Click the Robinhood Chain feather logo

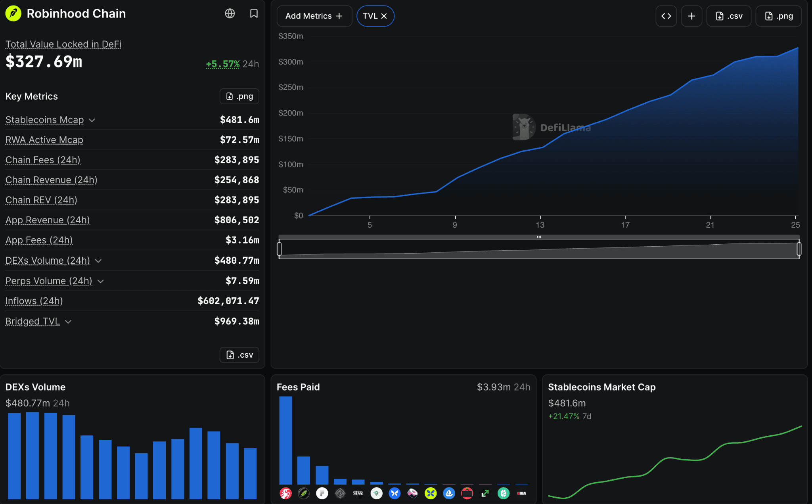(13, 13)
